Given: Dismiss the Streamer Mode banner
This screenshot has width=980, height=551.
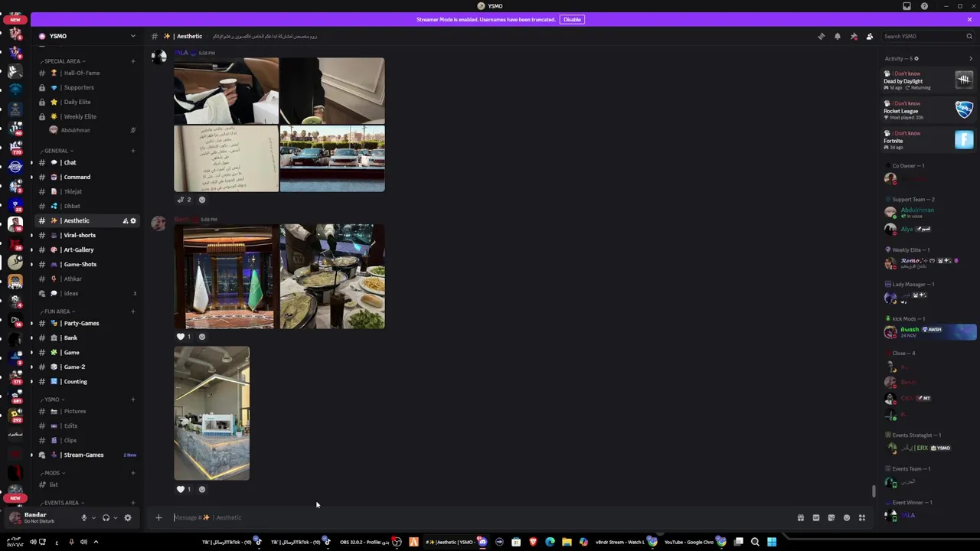Looking at the screenshot, I should (x=969, y=19).
